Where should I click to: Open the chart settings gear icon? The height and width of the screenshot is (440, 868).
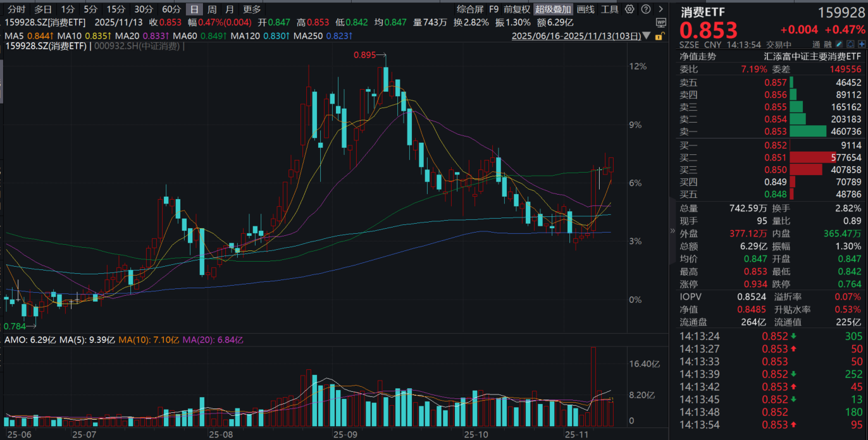pyautogui.click(x=629, y=9)
